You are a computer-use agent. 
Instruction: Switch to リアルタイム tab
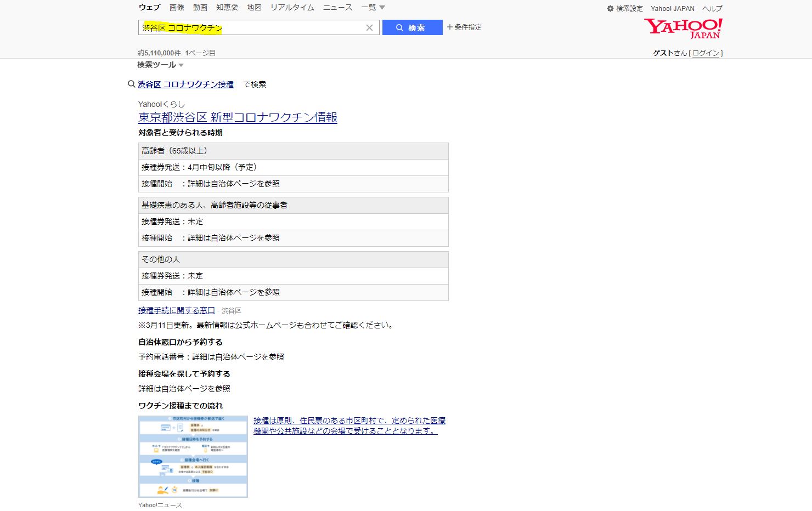point(292,7)
